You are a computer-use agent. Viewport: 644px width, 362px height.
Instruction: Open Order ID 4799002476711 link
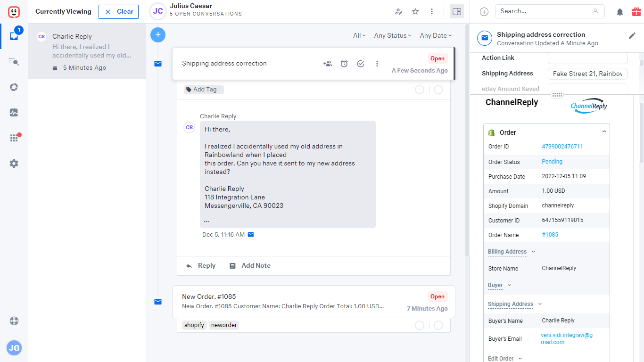[562, 147]
